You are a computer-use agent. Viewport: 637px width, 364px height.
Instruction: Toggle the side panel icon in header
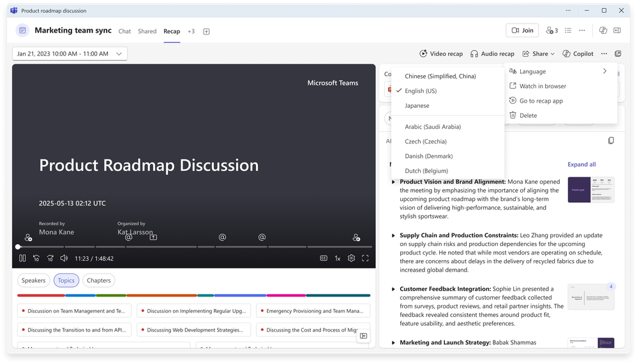[617, 31]
